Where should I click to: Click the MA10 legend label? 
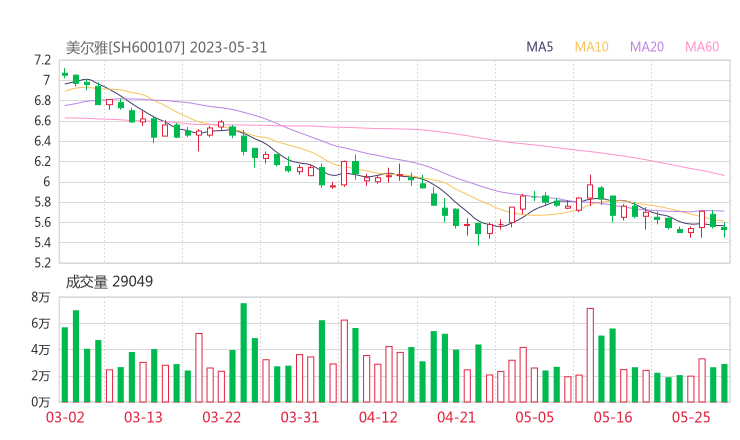[591, 47]
